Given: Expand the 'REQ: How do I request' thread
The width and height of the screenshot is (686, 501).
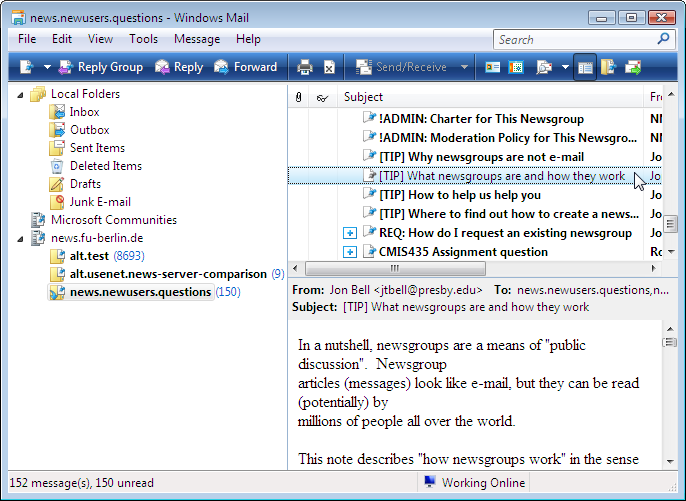Looking at the screenshot, I should pyautogui.click(x=350, y=233).
